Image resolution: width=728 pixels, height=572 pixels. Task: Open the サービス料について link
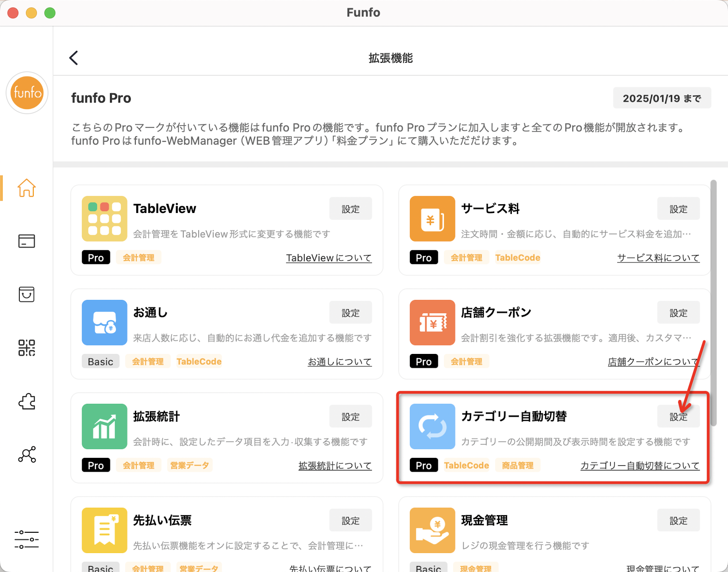[x=658, y=258]
